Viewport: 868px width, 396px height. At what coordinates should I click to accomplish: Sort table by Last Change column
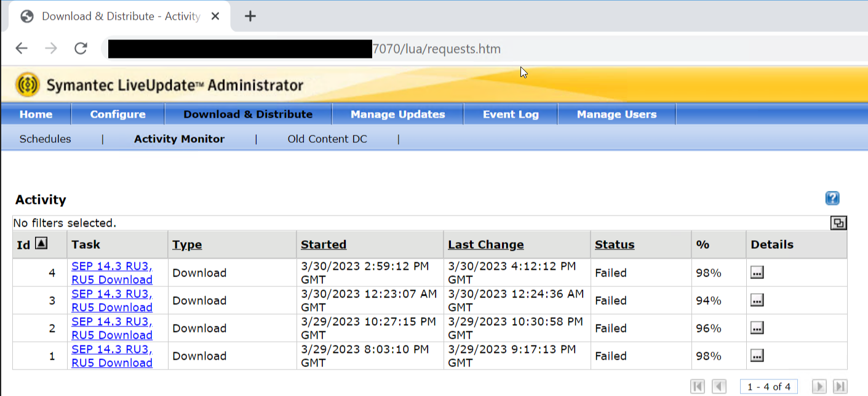tap(485, 244)
